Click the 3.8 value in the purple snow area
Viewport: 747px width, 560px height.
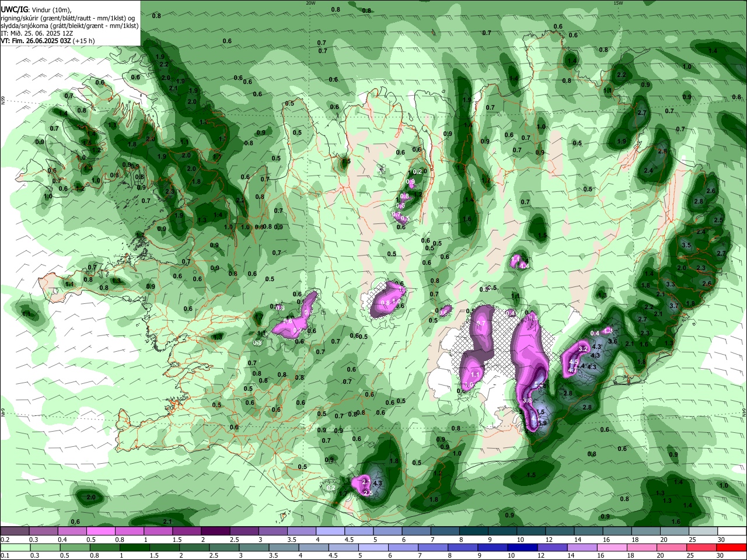tap(527, 401)
